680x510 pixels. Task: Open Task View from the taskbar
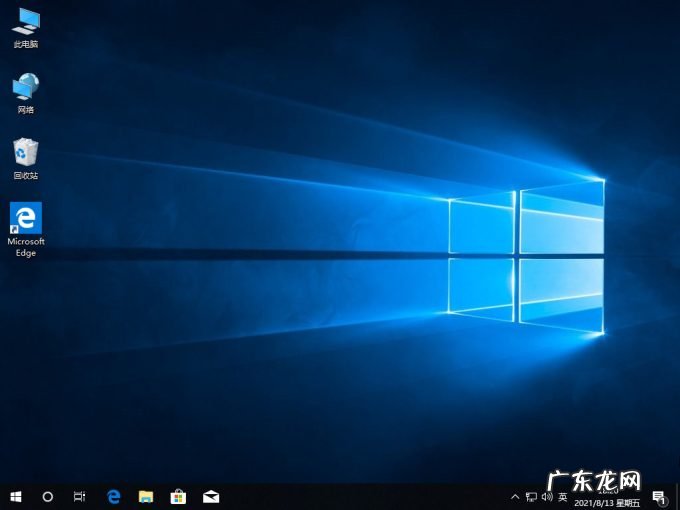click(79, 496)
